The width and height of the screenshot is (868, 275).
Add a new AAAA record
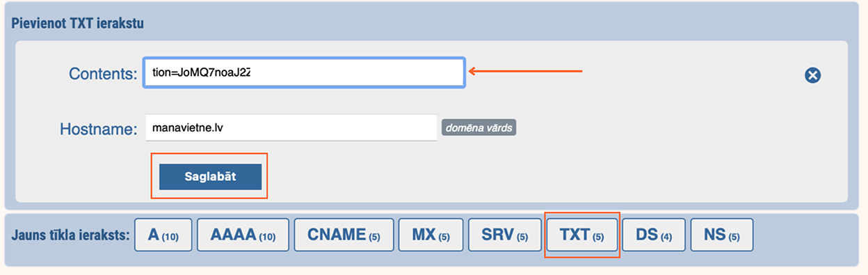pyautogui.click(x=243, y=235)
